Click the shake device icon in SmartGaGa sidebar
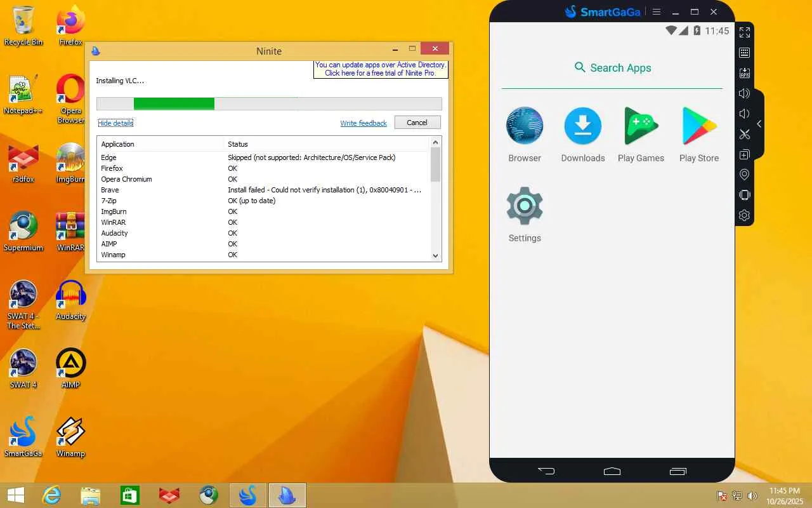Viewport: 812px width, 508px height. tap(745, 195)
